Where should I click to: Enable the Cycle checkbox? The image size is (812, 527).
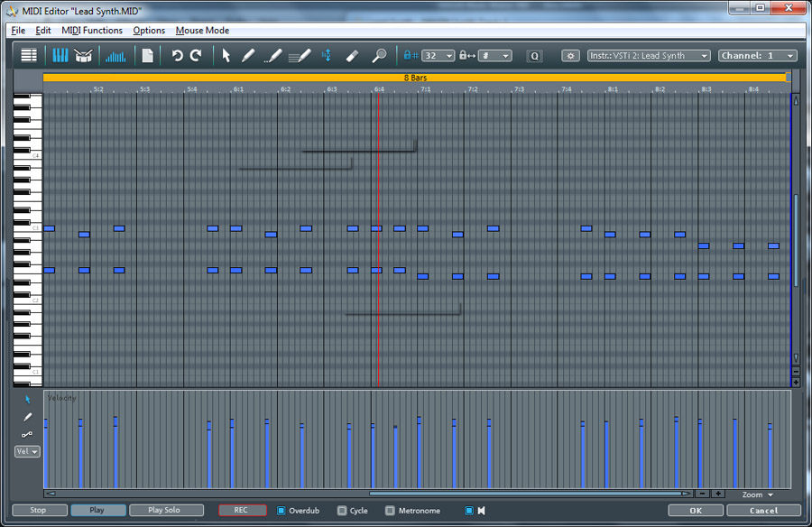pos(342,511)
